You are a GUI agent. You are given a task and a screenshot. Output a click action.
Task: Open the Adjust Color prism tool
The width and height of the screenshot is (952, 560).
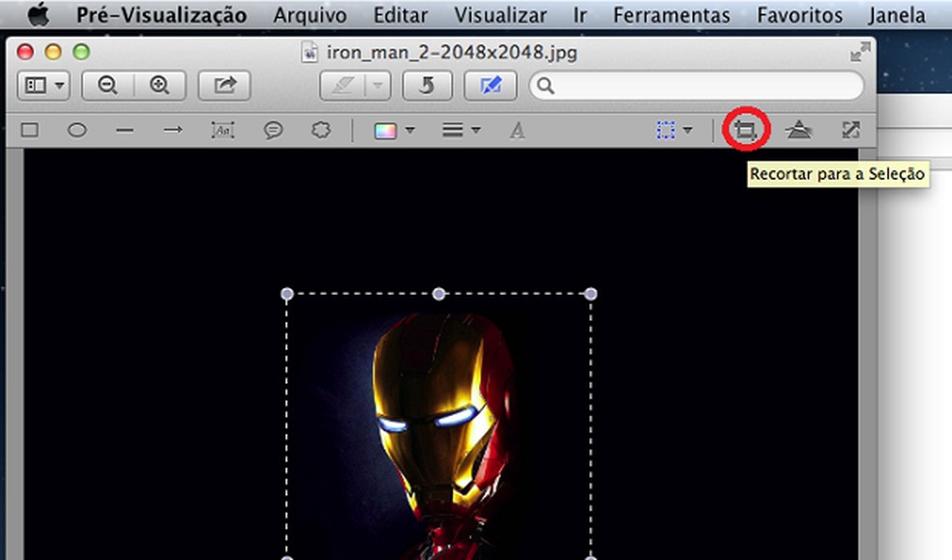(x=798, y=130)
